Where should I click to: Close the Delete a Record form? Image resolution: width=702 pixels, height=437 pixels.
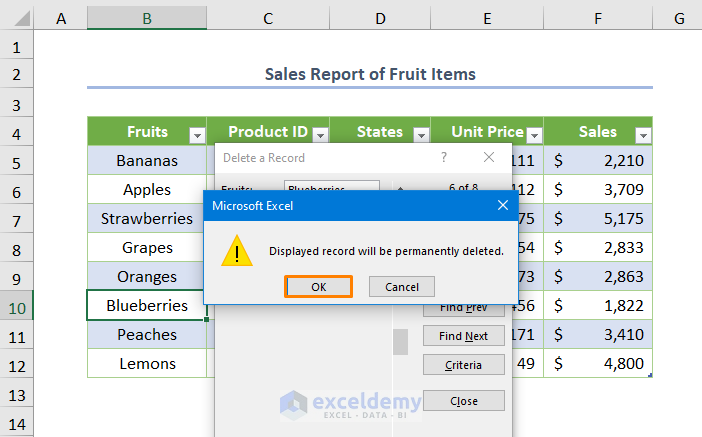[489, 157]
